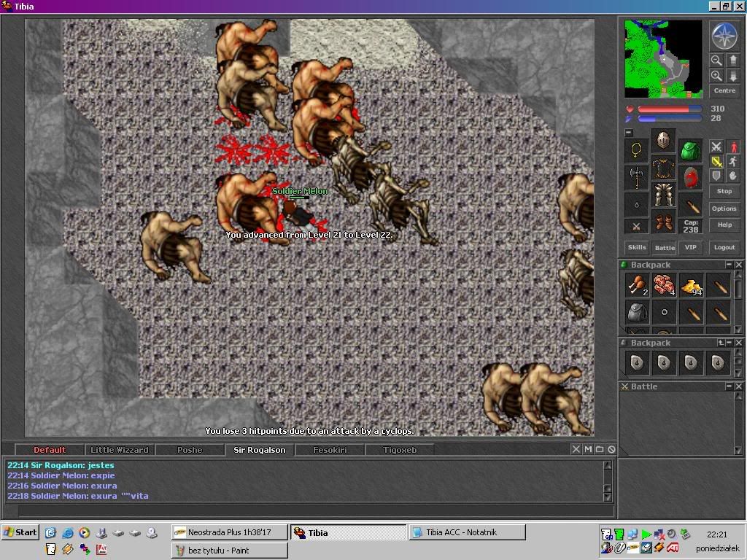The height and width of the screenshot is (560, 747).
Task: Click the Centre minimap button
Action: (724, 90)
